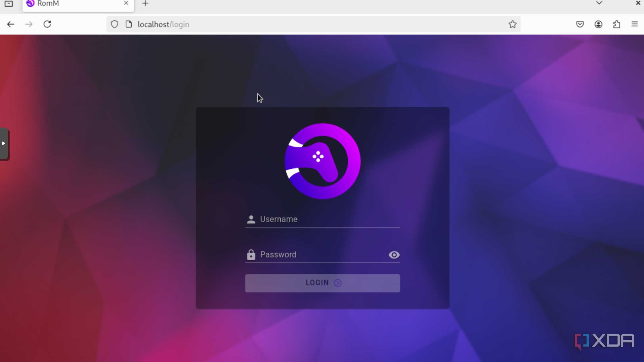Click the LOGIN button
The image size is (644, 362).
click(x=323, y=283)
